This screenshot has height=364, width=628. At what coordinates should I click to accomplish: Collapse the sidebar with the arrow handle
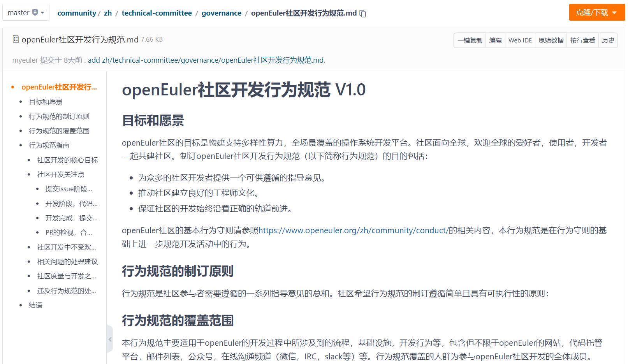[x=110, y=339]
